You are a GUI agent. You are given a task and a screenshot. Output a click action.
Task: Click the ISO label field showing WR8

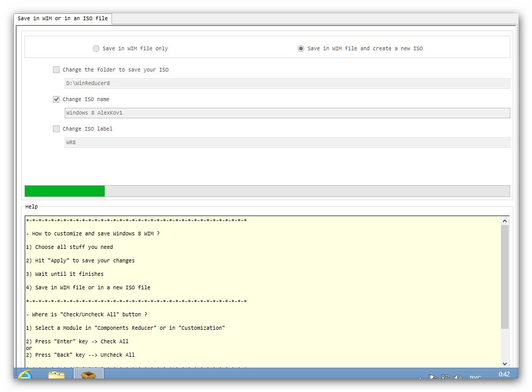pos(287,143)
